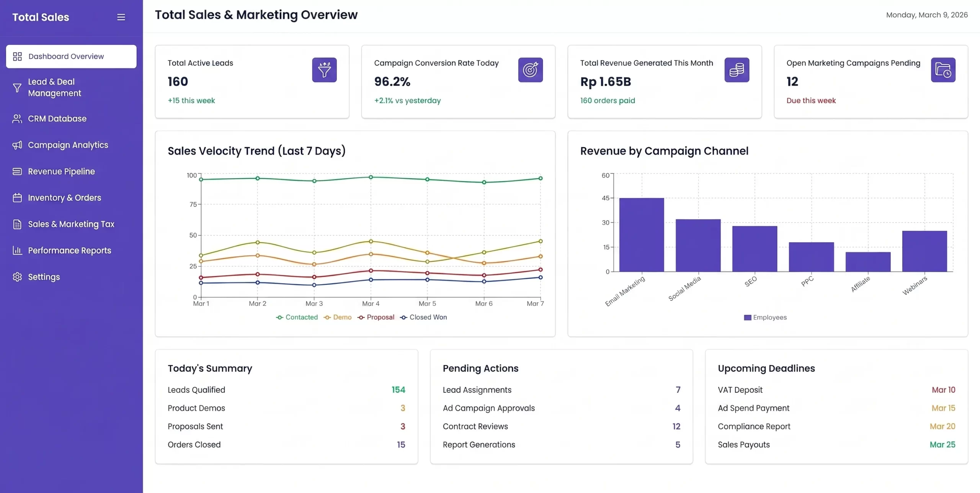Viewport: 980px width, 493px height.
Task: Click the Mar 5 x-axis label
Action: tap(427, 303)
